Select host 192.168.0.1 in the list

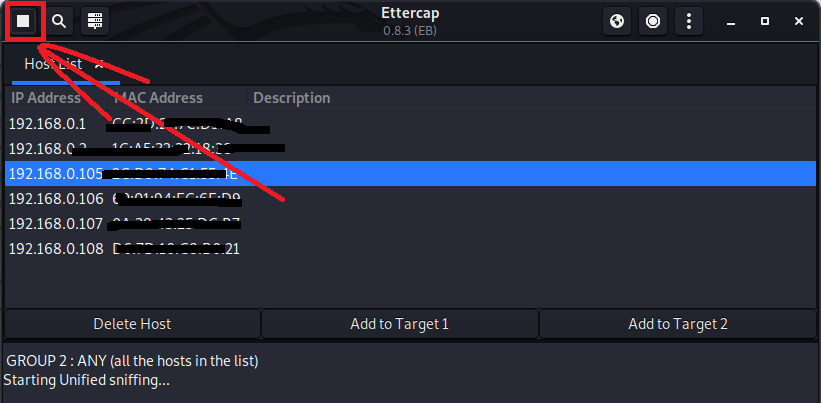point(48,124)
